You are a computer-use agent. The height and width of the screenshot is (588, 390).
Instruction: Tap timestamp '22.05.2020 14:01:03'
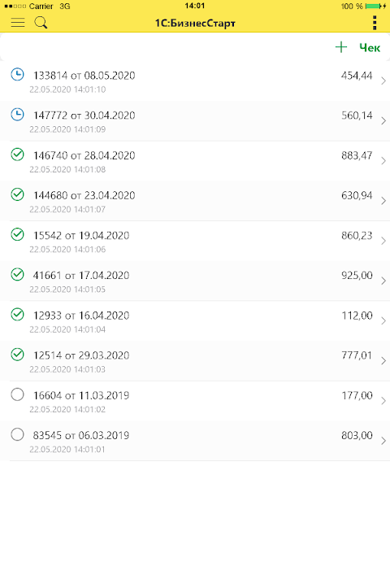pos(67,369)
